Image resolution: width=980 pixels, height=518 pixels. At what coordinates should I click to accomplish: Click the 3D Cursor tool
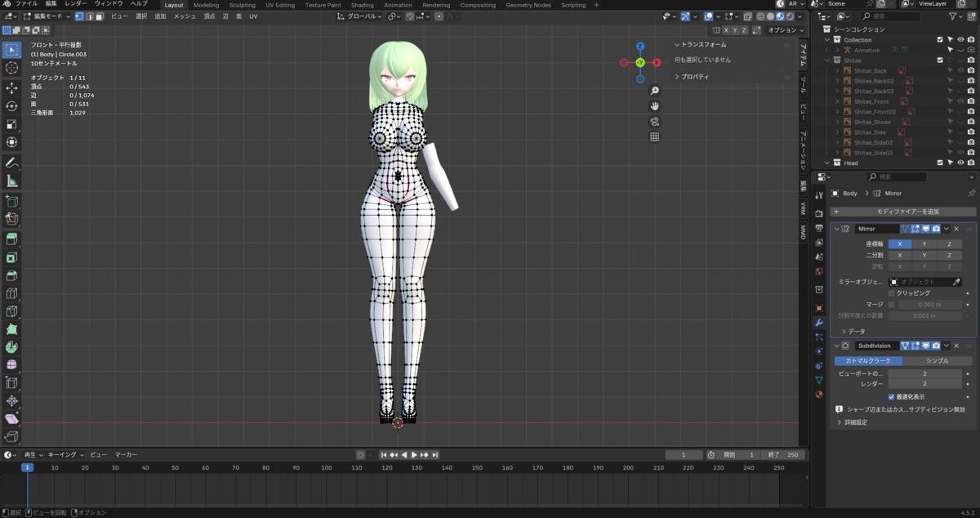tap(12, 68)
